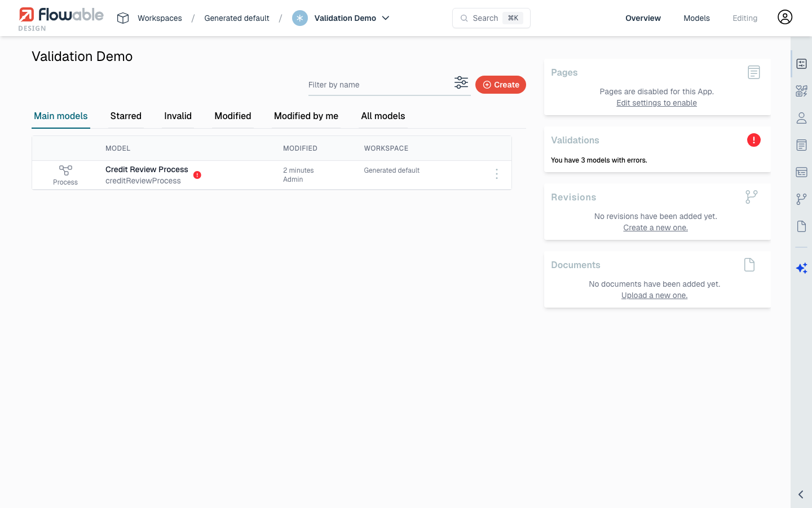Click Edit settings to enable Pages
Viewport: 812px width, 508px height.
pyautogui.click(x=656, y=103)
